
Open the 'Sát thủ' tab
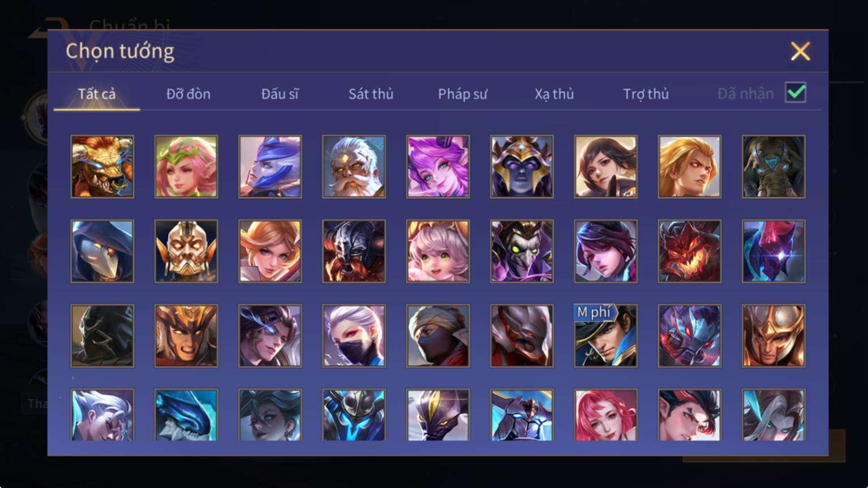point(371,94)
